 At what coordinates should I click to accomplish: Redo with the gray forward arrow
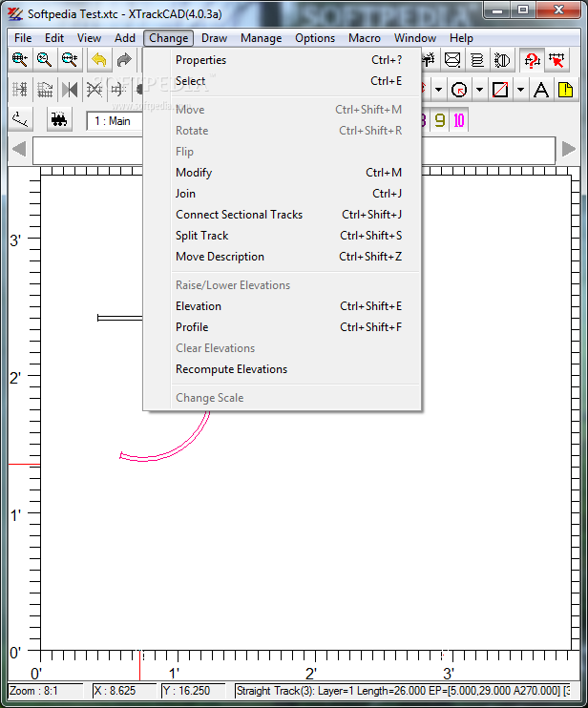click(x=124, y=59)
